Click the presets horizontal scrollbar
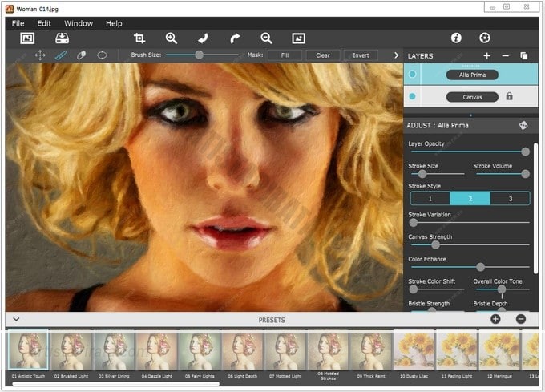 (115, 384)
